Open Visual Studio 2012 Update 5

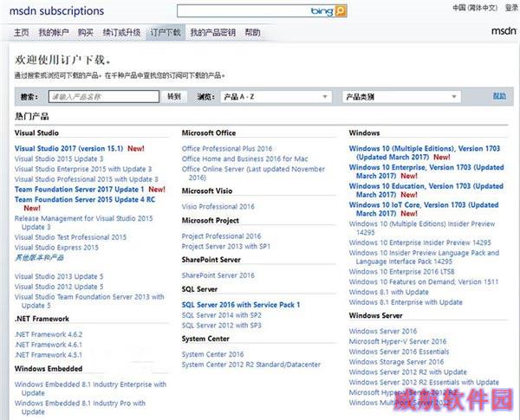59,287
